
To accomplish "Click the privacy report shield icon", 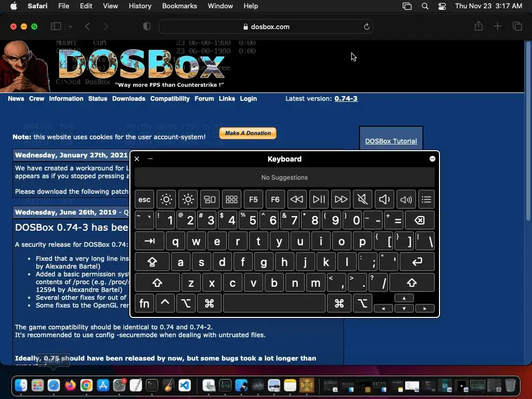I will pos(147,26).
